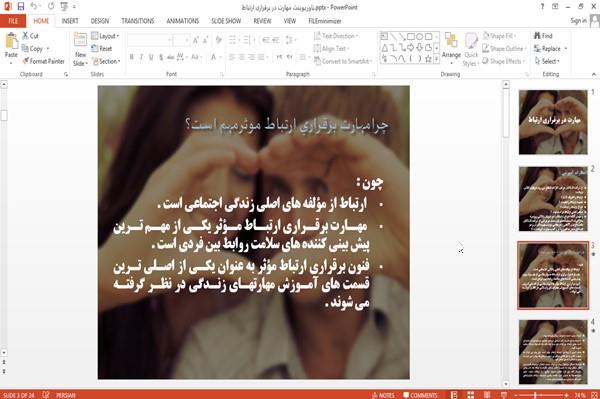Click Format Painter brush

[43, 61]
